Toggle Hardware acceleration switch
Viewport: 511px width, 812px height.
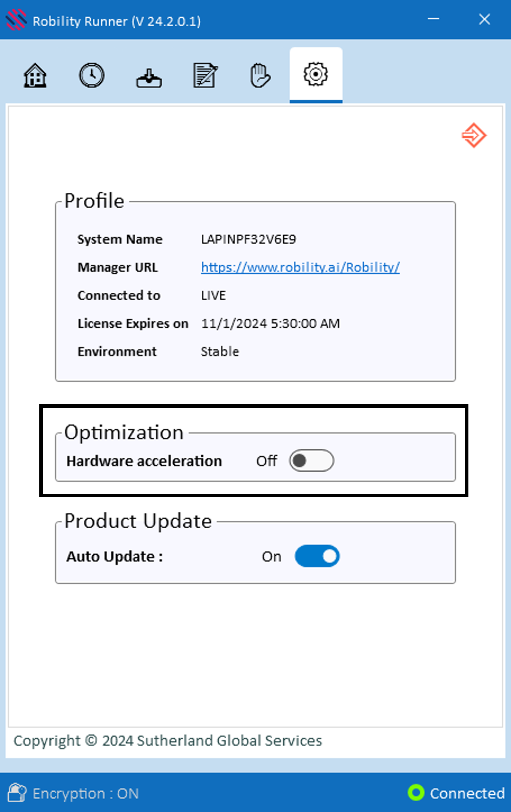(x=311, y=460)
